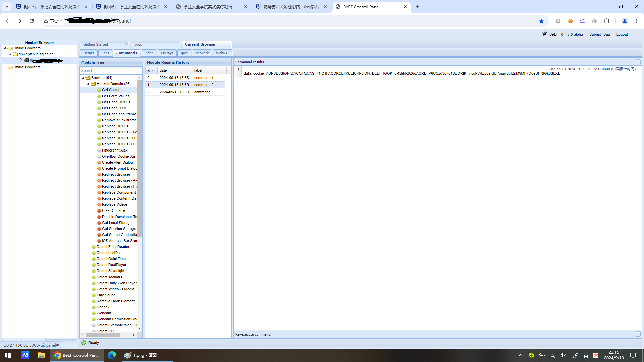Viewport: 644px width, 362px height.
Task: Click the red icon beside Get Session Storage
Action: pyautogui.click(x=99, y=229)
